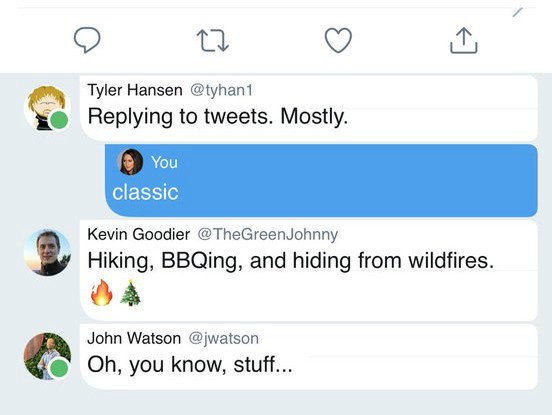This screenshot has width=552, height=415.
Task: Open Tyler Hansen's avatar
Action: point(48,108)
